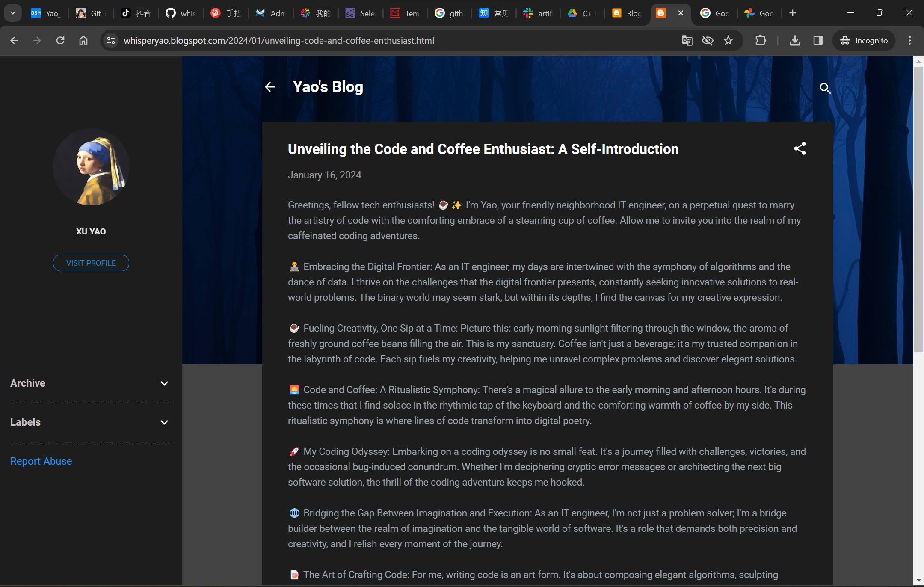Open the browser extensions puzzle icon
924x587 pixels.
761,41
